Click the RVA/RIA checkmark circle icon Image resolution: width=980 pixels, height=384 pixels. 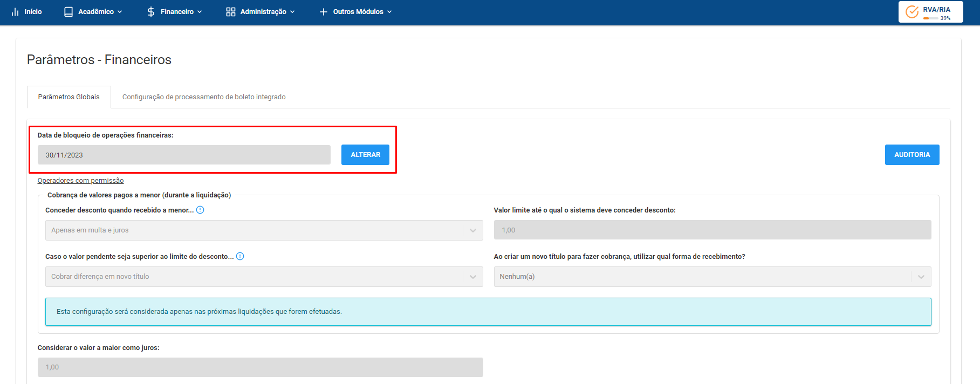click(x=912, y=12)
